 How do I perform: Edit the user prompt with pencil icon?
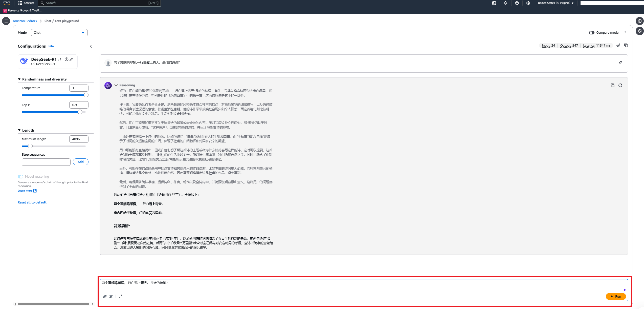point(620,63)
